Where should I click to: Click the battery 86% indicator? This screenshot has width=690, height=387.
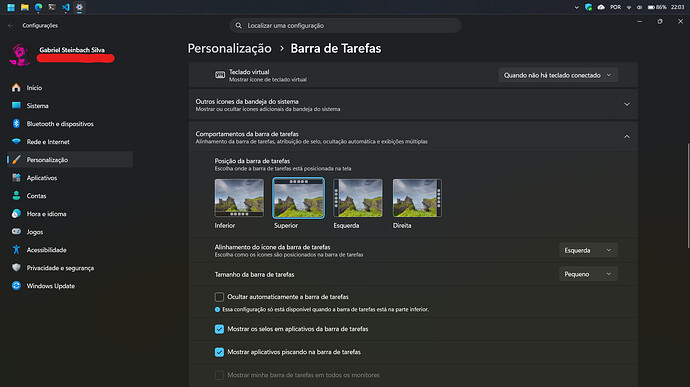(657, 7)
